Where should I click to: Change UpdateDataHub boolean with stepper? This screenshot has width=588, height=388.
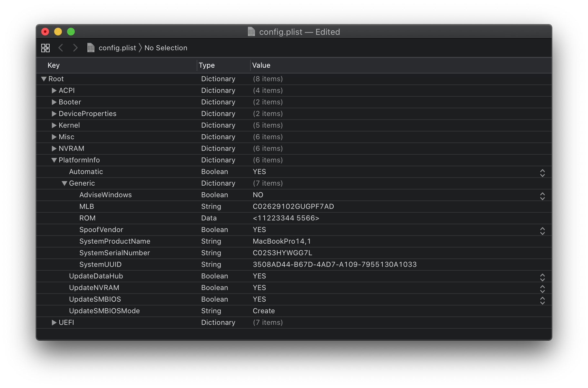(x=542, y=277)
